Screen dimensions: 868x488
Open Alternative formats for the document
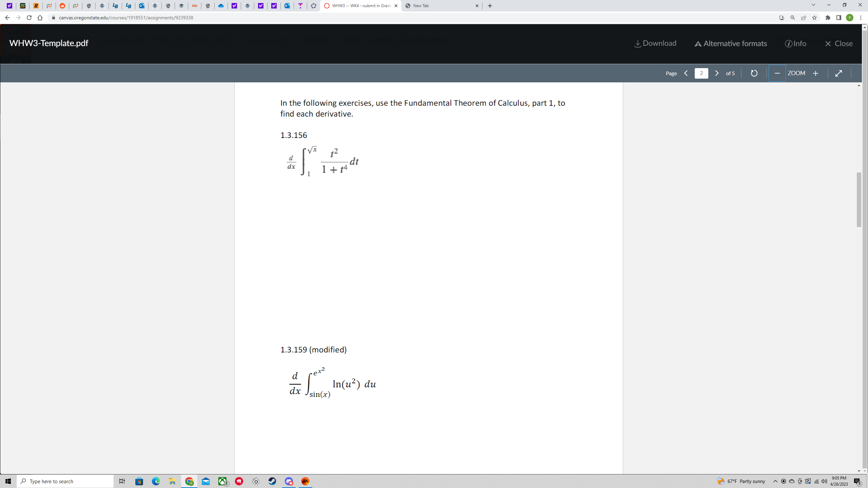[730, 43]
